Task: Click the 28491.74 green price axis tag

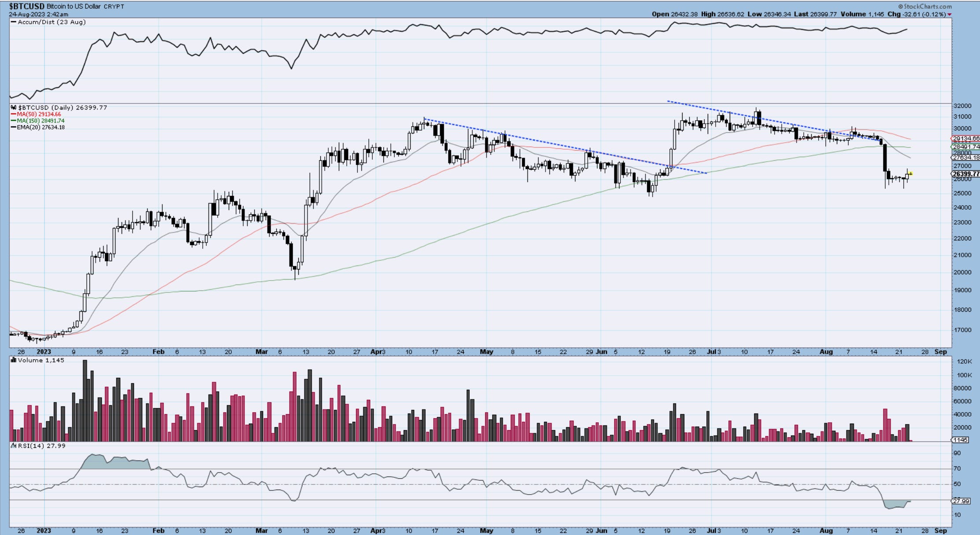Action: (965, 147)
